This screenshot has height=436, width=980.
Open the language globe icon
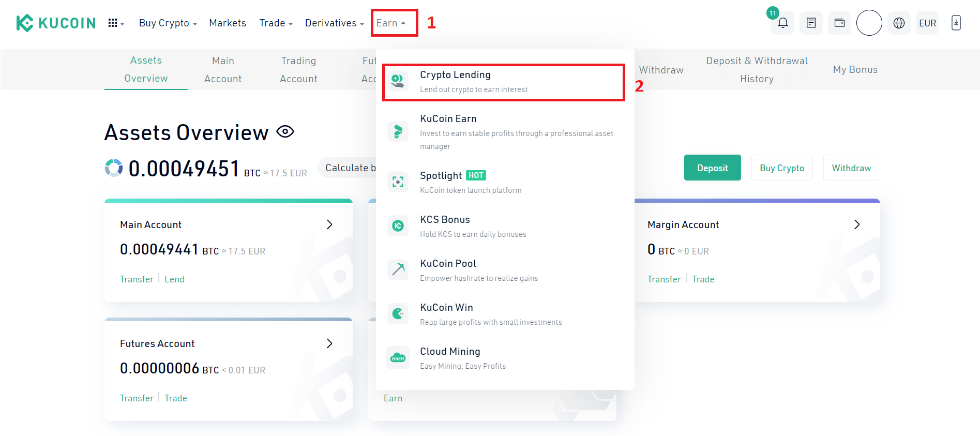coord(899,23)
